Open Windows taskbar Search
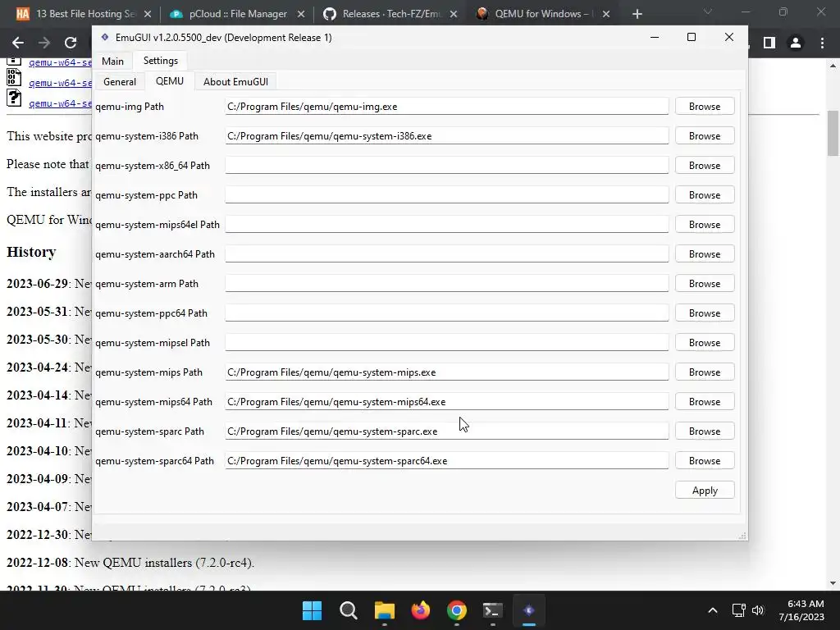 [x=348, y=610]
